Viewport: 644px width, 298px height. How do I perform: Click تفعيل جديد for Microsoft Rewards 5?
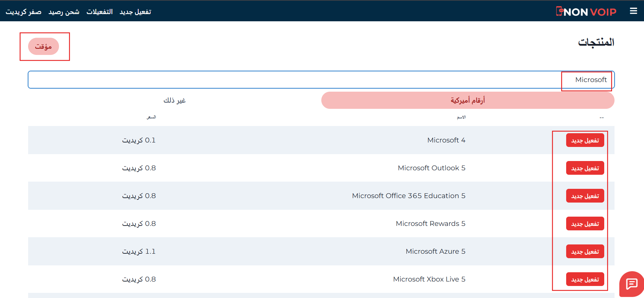[x=585, y=223]
